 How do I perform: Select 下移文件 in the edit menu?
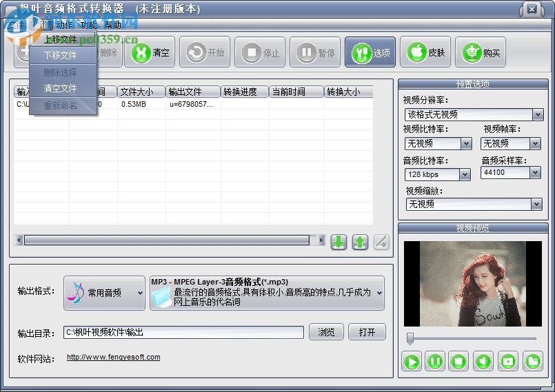click(63, 55)
